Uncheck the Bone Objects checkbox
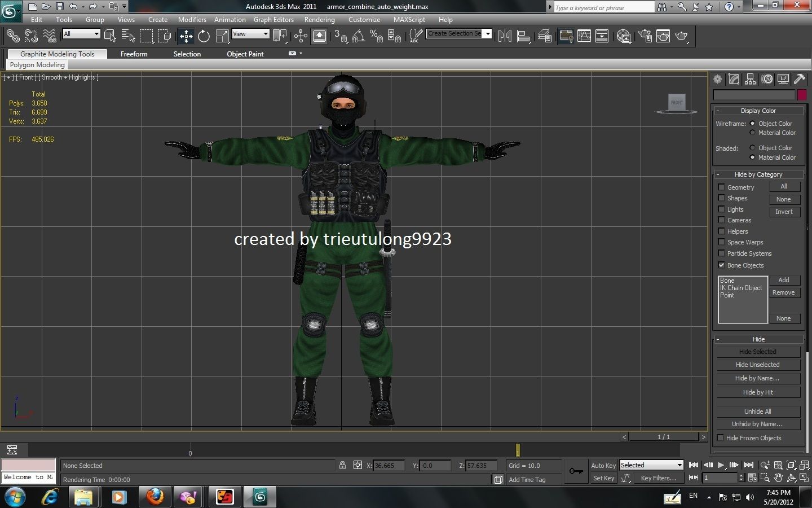This screenshot has height=508, width=812. [721, 265]
